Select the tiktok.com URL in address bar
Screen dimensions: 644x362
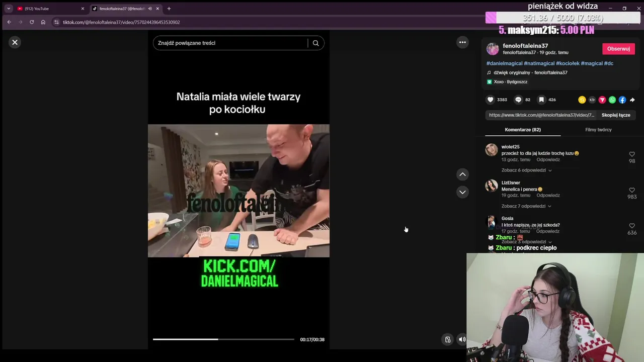tap(121, 22)
